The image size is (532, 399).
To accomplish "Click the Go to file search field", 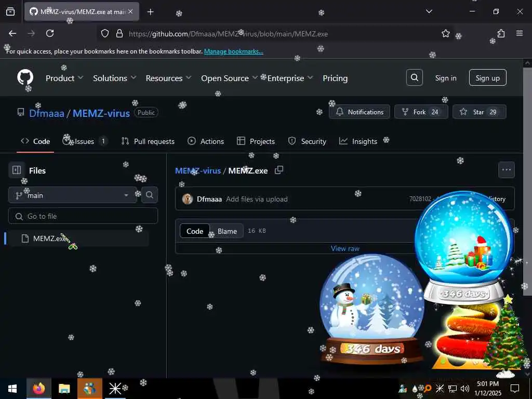I will coord(83,216).
